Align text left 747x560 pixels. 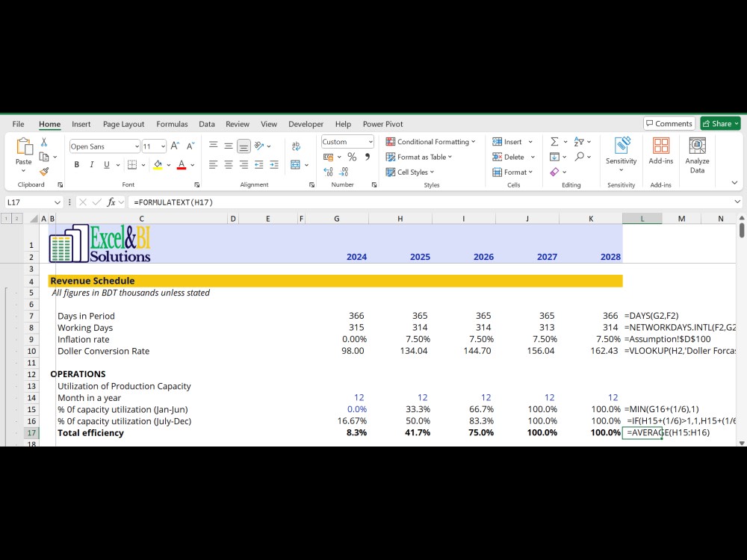coord(214,165)
